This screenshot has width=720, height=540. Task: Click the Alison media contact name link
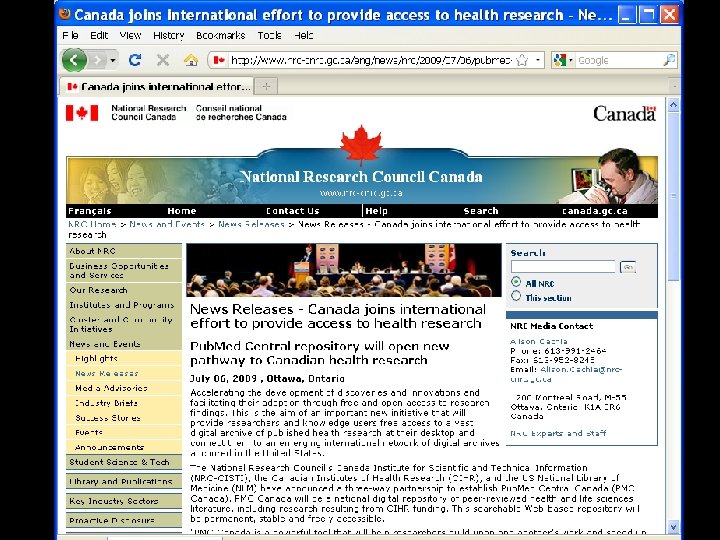pos(539,341)
